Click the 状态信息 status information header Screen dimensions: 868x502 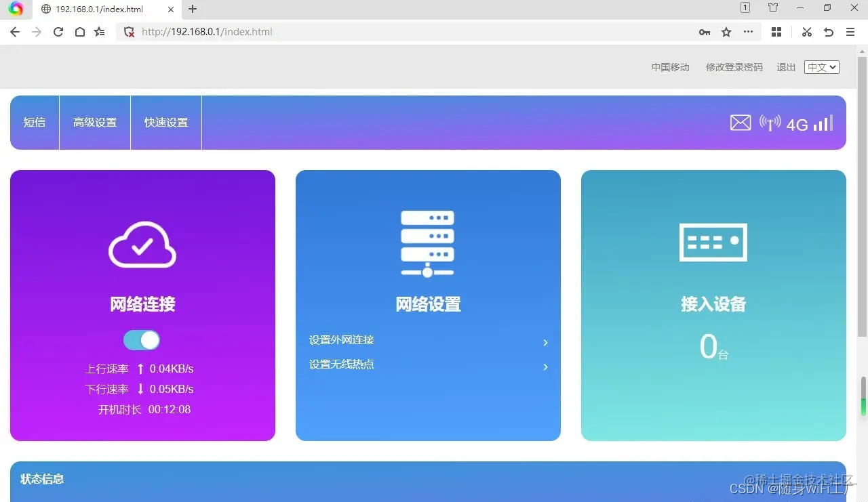[42, 479]
